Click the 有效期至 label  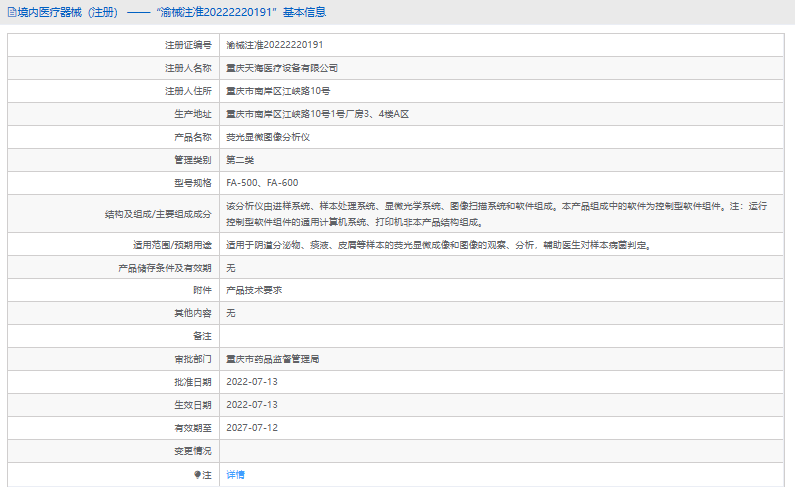[x=193, y=428]
